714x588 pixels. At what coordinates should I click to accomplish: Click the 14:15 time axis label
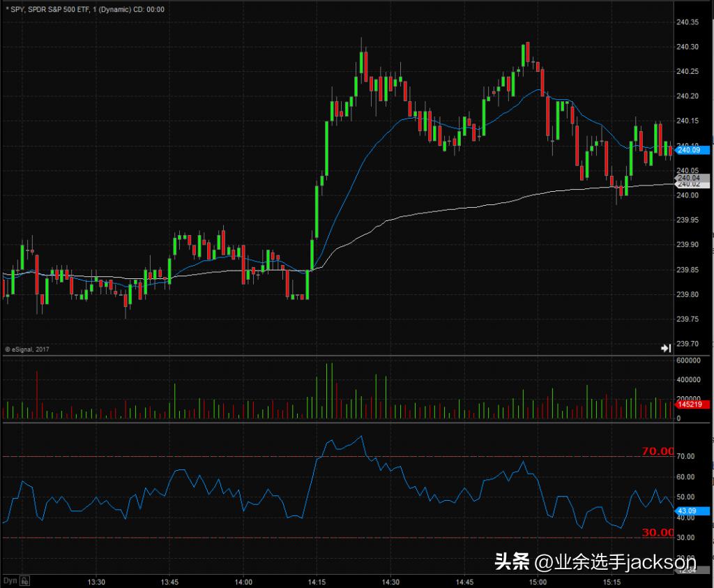[317, 582]
